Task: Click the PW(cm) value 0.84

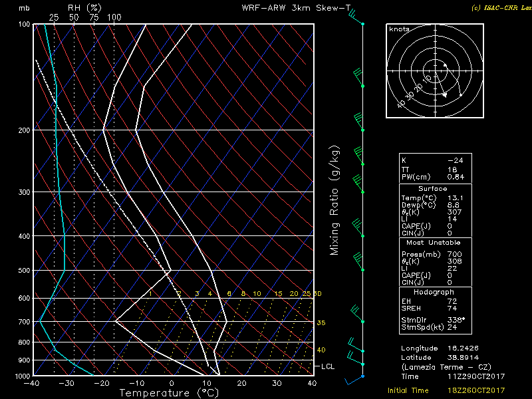Action: pyautogui.click(x=456, y=177)
